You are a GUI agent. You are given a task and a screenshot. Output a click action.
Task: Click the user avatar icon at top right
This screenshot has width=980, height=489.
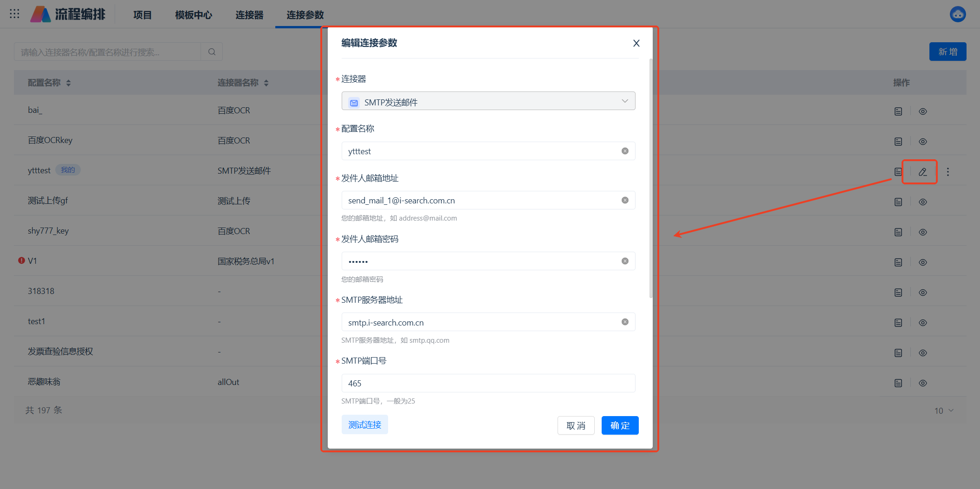(957, 14)
